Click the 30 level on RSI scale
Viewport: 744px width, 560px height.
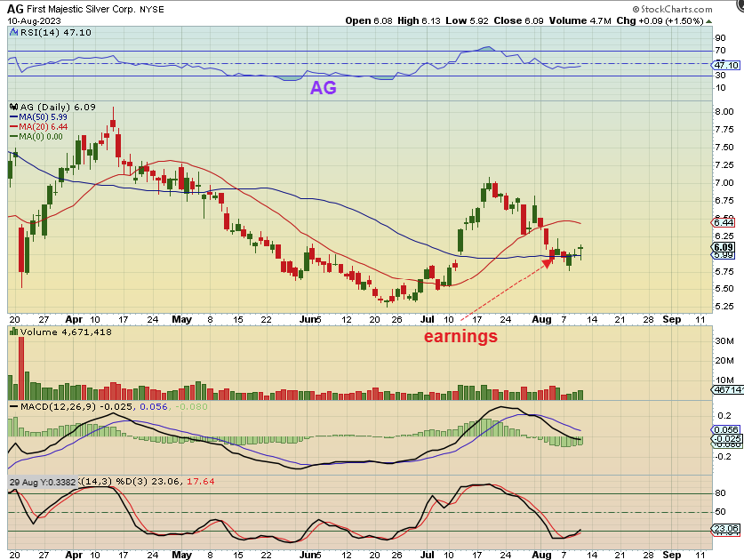[720, 75]
